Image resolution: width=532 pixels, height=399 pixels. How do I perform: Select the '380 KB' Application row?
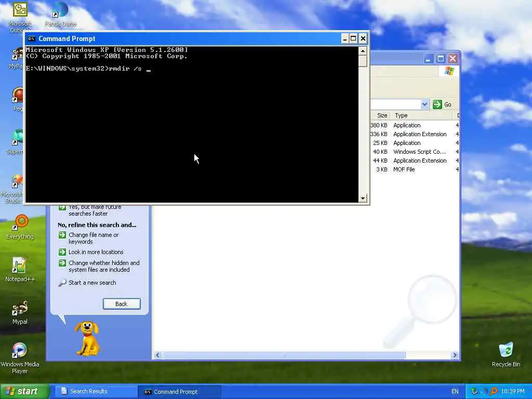coord(414,125)
